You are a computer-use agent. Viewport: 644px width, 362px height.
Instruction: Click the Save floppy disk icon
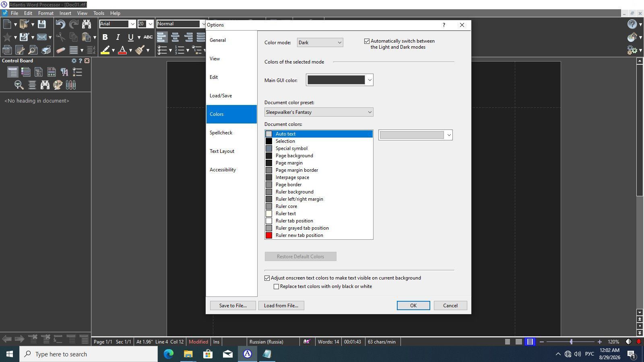(41, 24)
